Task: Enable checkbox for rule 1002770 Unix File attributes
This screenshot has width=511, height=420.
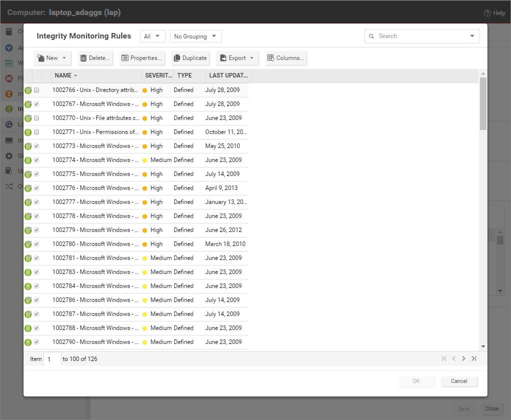Action: tap(36, 118)
